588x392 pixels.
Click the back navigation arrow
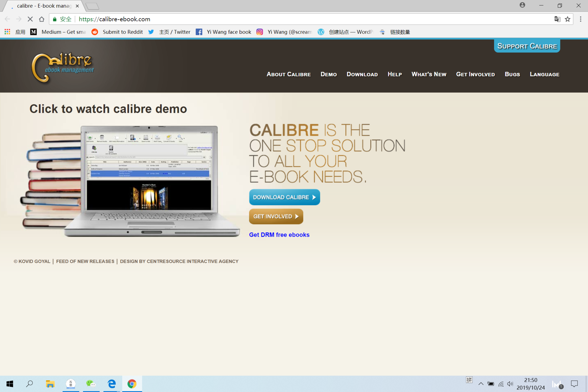click(7, 19)
